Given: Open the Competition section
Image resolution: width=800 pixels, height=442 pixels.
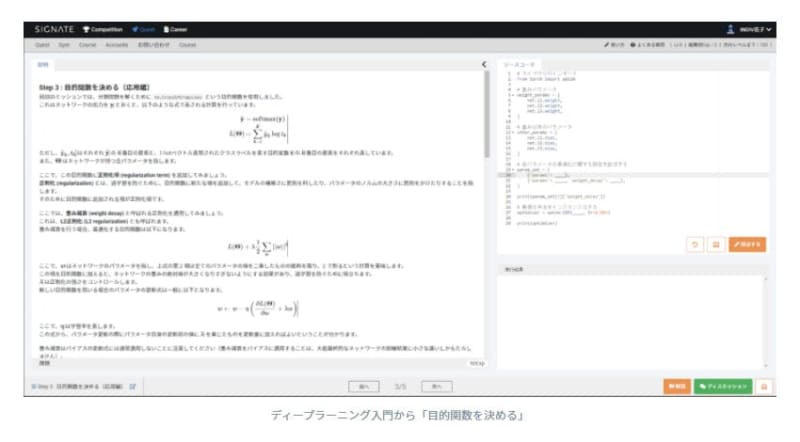Looking at the screenshot, I should tap(103, 30).
